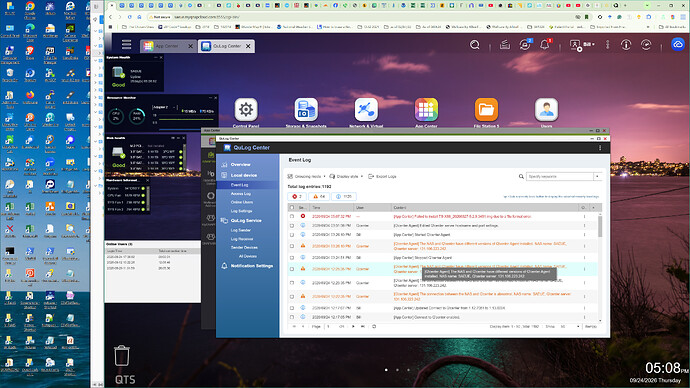This screenshot has width=690, height=388.
Task: Sort the log by the User column
Action: 372,208
